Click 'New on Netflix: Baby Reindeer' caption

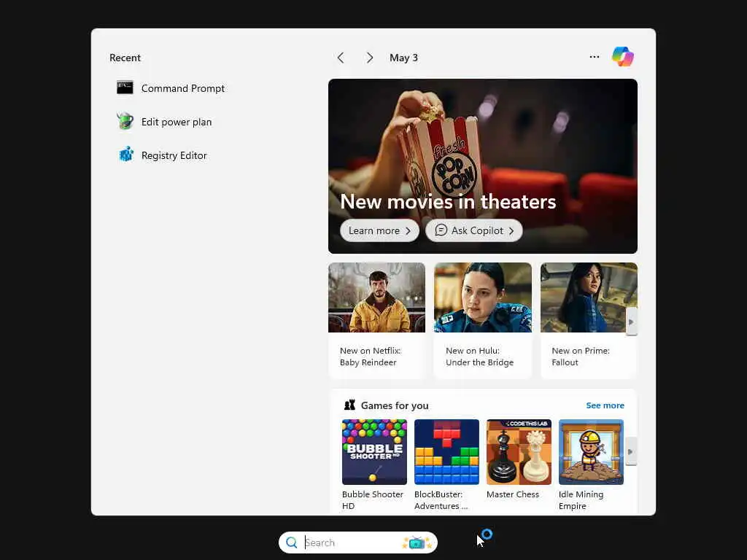(370, 356)
